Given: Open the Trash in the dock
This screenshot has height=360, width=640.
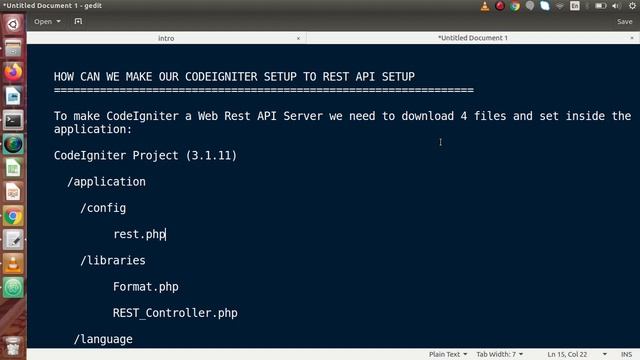Looking at the screenshot, I should tap(13, 346).
